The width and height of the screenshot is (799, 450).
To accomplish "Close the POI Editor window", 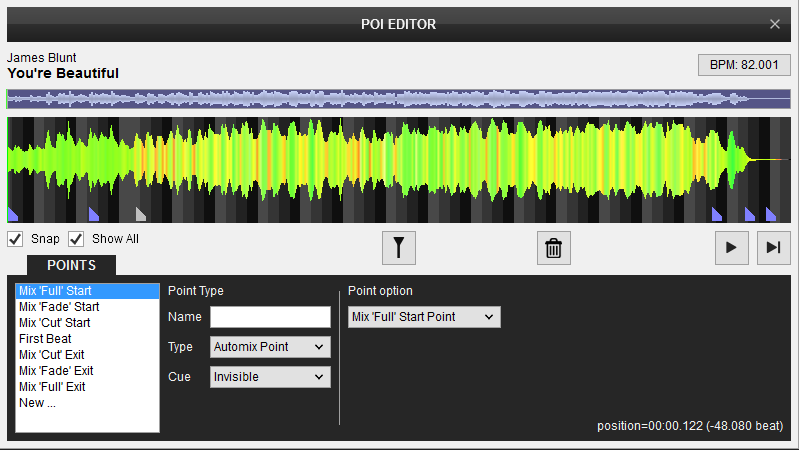I will point(775,24).
